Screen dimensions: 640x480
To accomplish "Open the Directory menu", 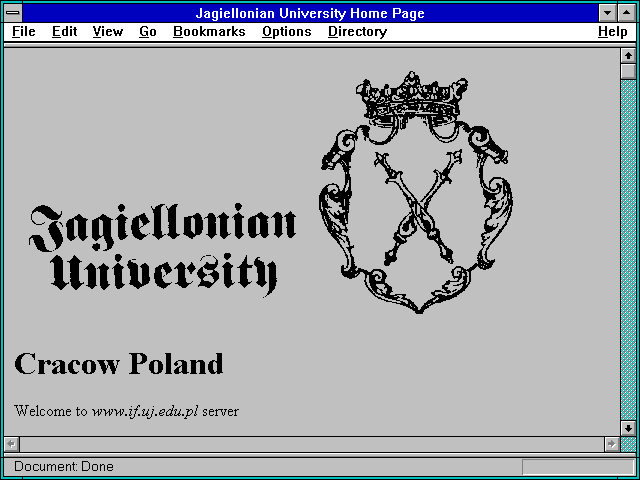I will tap(358, 32).
